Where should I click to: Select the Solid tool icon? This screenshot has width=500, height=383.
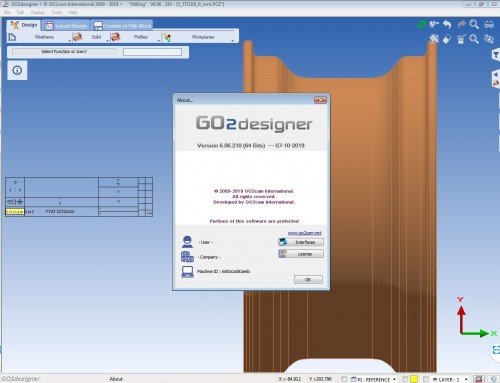point(77,37)
